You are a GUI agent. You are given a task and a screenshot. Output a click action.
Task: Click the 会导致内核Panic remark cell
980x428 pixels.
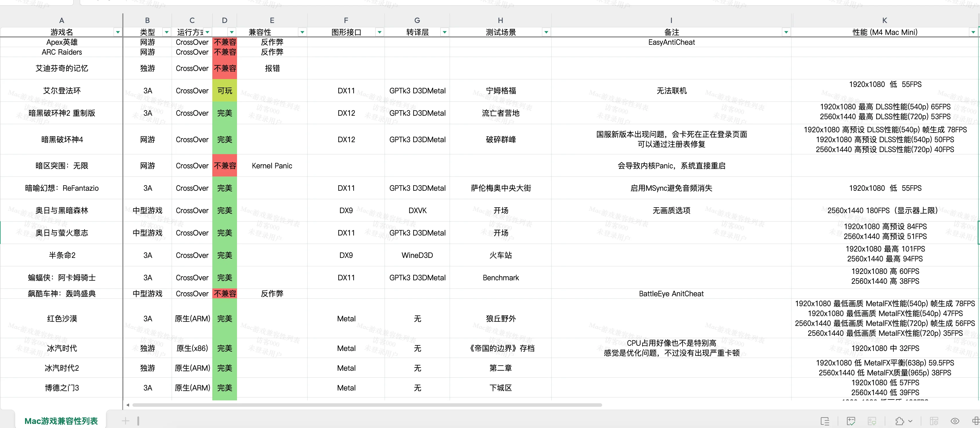pos(672,166)
